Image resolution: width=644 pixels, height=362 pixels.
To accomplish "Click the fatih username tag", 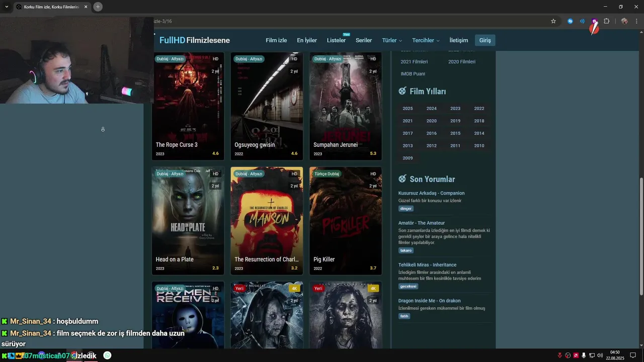I will click(x=404, y=316).
